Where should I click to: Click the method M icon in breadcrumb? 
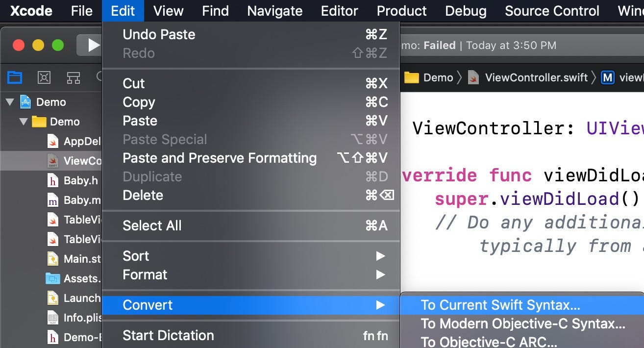point(608,77)
